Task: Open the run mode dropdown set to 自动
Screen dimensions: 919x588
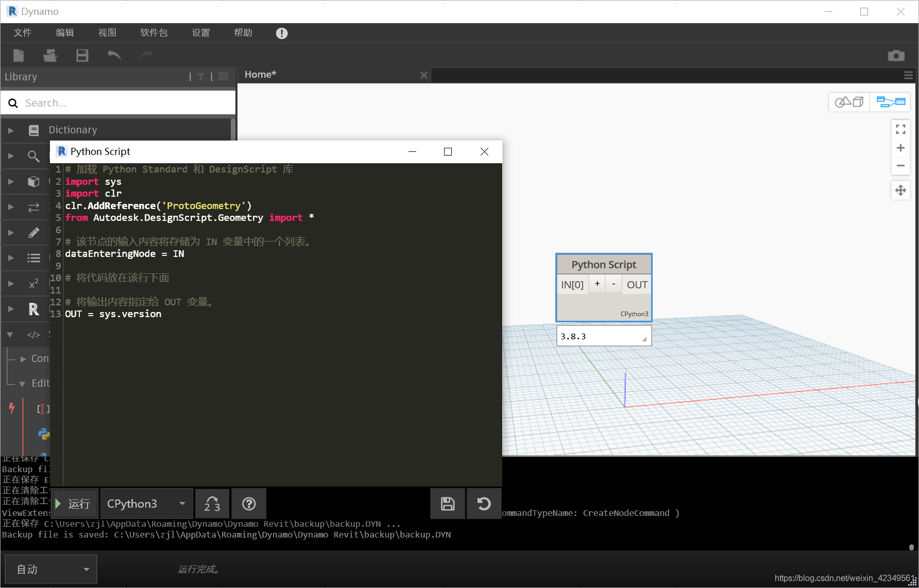Action: 51,569
